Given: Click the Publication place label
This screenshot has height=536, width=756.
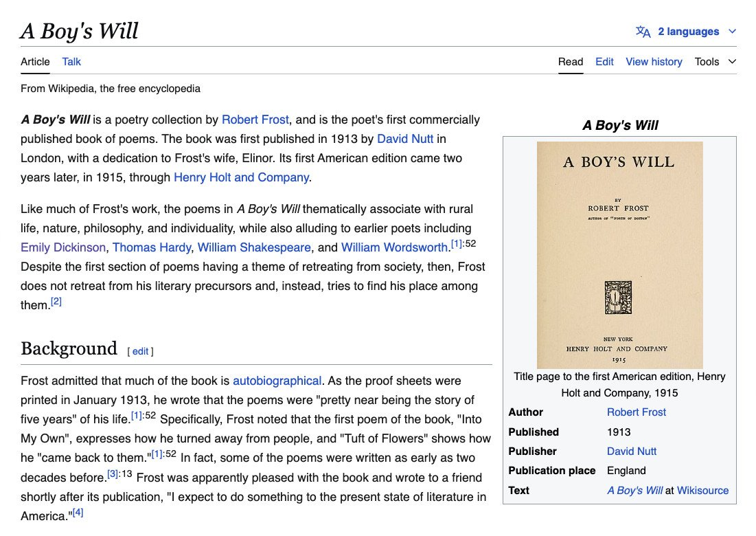Looking at the screenshot, I should coord(552,471).
